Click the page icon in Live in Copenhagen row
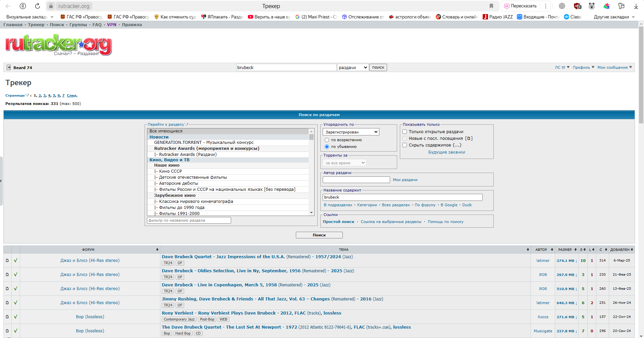Image resolution: width=644 pixels, height=338 pixels. coord(7,289)
